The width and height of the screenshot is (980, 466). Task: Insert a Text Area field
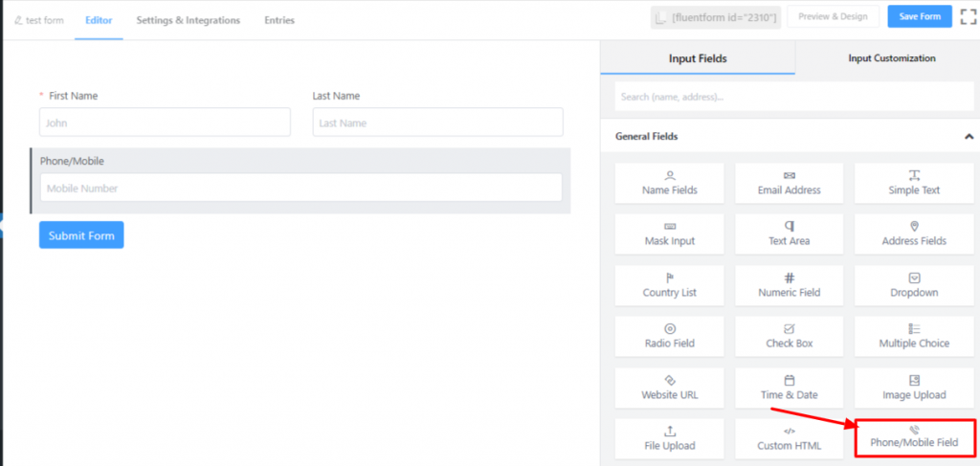pos(789,234)
